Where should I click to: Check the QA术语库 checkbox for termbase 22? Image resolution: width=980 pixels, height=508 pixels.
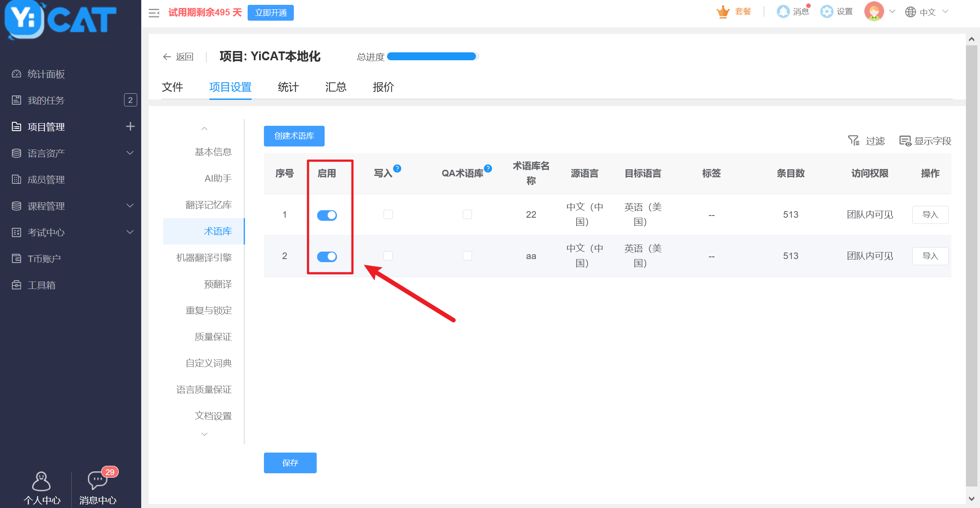pyautogui.click(x=467, y=215)
